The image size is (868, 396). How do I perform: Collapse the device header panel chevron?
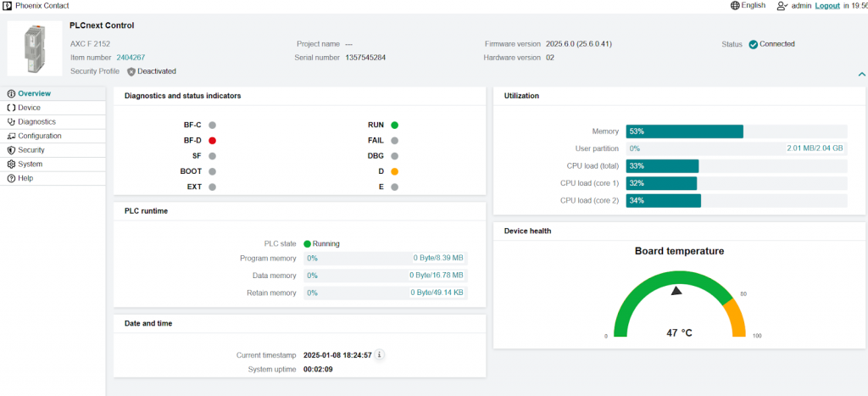tap(861, 75)
